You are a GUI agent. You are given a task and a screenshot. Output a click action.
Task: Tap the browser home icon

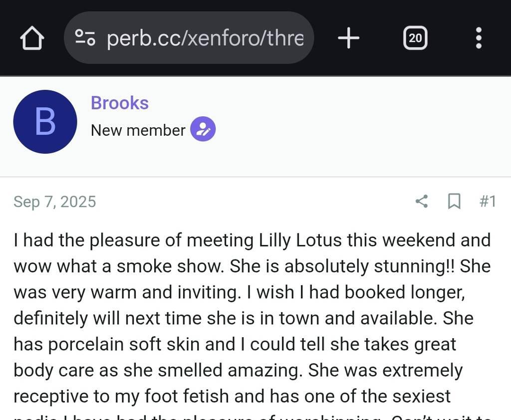[32, 38]
